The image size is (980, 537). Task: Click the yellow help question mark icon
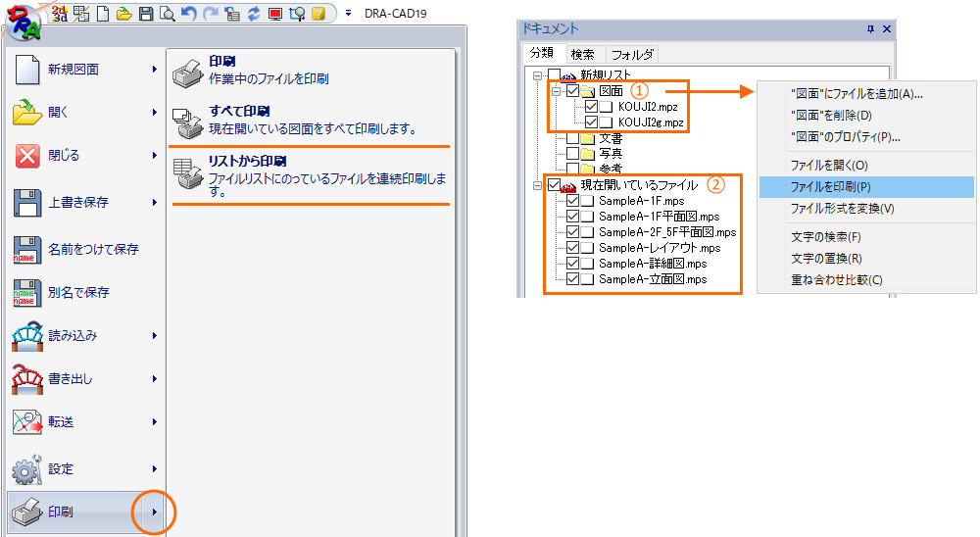[x=318, y=14]
